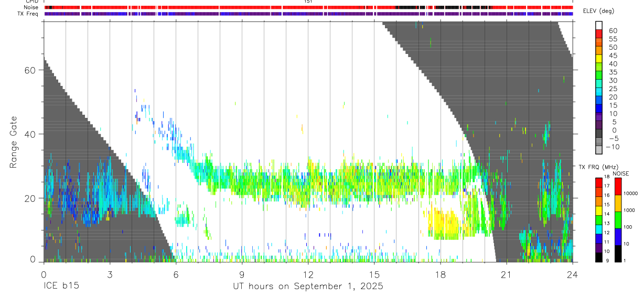Click the black bottom swatch of TX FRQ color bar
The image size is (644, 297).
click(598, 257)
